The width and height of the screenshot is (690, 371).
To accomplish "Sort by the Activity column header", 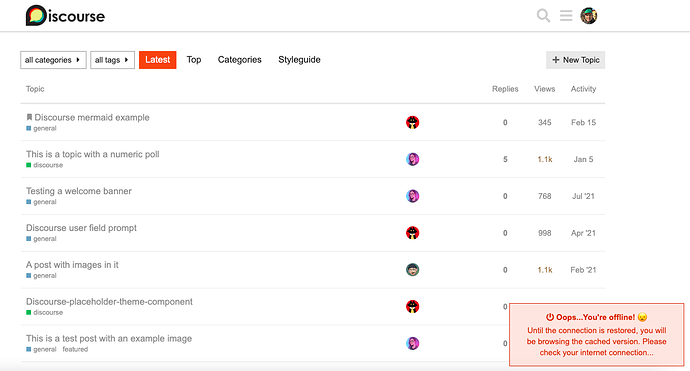I will 584,89.
